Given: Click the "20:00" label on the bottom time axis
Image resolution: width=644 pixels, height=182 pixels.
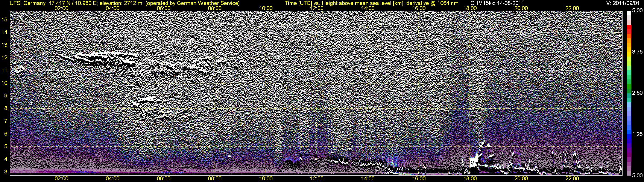Looking at the screenshot, I should tap(521, 179).
